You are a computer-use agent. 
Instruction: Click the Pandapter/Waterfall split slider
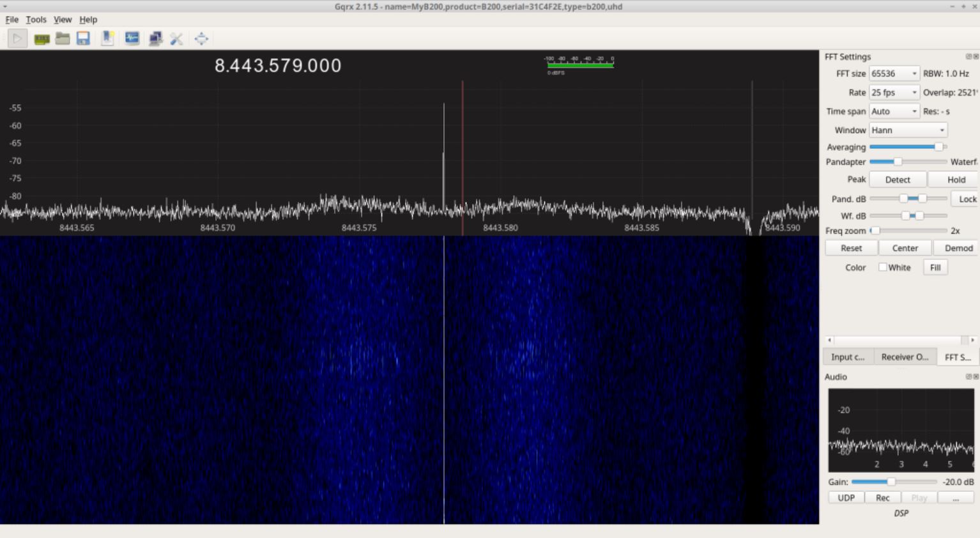[908, 162]
